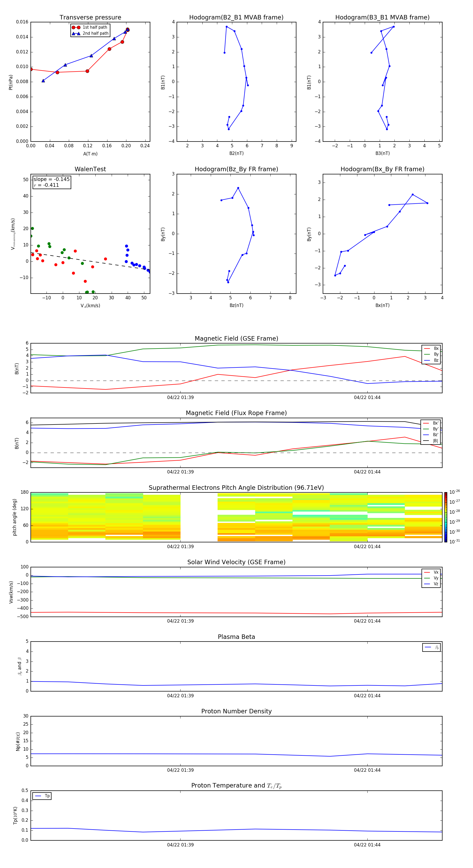Select the |B| entry in the flux rope legend
Image resolution: width=473 pixels, height=868 pixels.
pos(431,441)
